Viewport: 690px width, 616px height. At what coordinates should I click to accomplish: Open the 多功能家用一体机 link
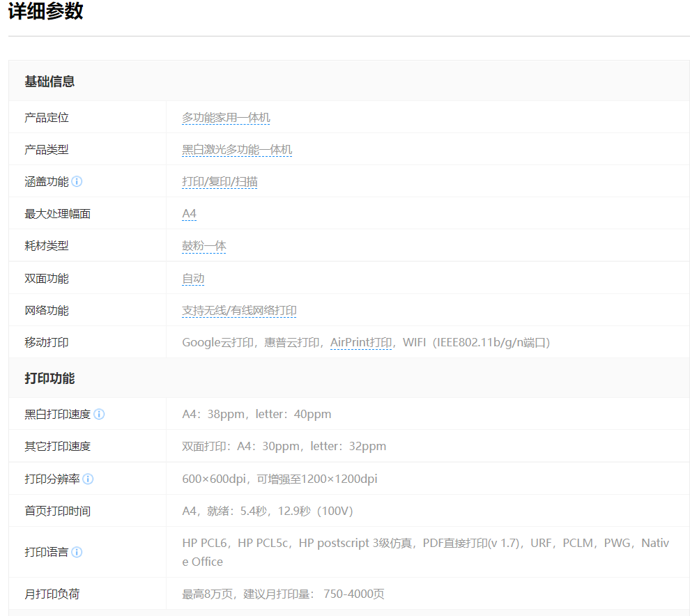[226, 118]
